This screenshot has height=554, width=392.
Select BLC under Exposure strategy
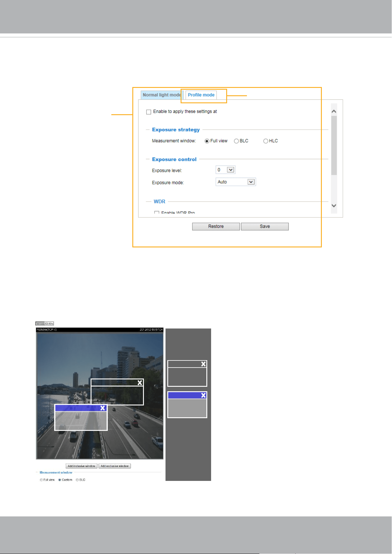[236, 141]
